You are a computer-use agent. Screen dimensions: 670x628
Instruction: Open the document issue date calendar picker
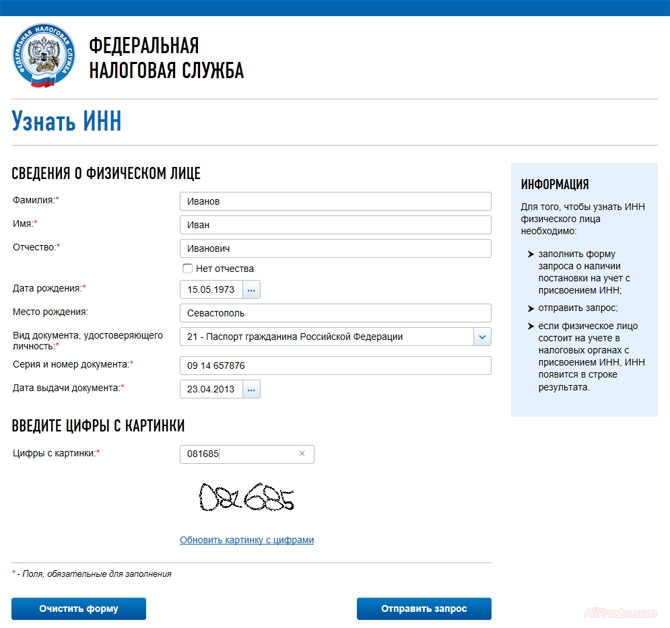(x=251, y=389)
